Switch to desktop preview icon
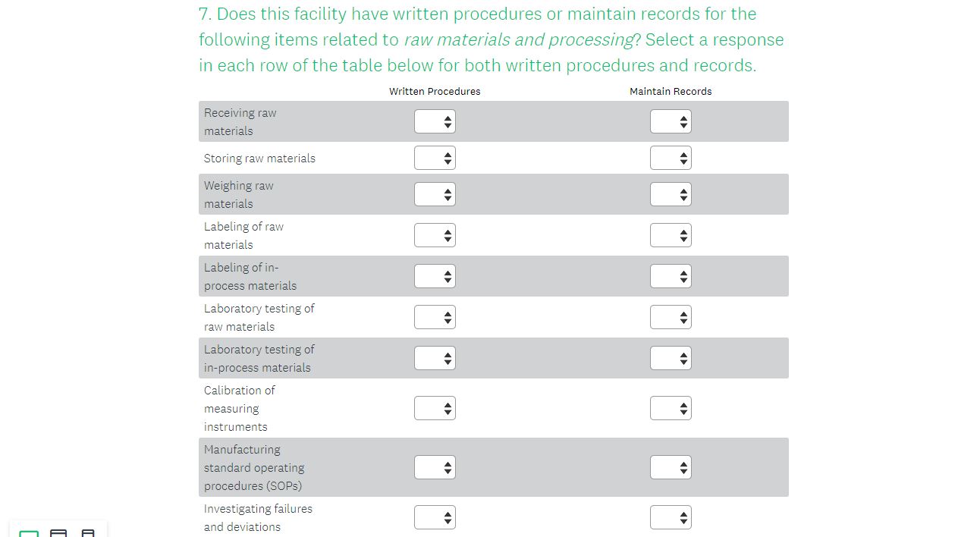 tap(29, 533)
